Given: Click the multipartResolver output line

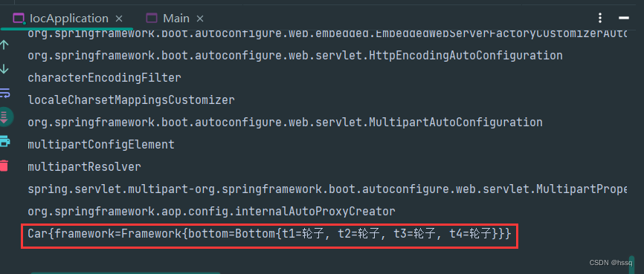Looking at the screenshot, I should click(x=84, y=167).
